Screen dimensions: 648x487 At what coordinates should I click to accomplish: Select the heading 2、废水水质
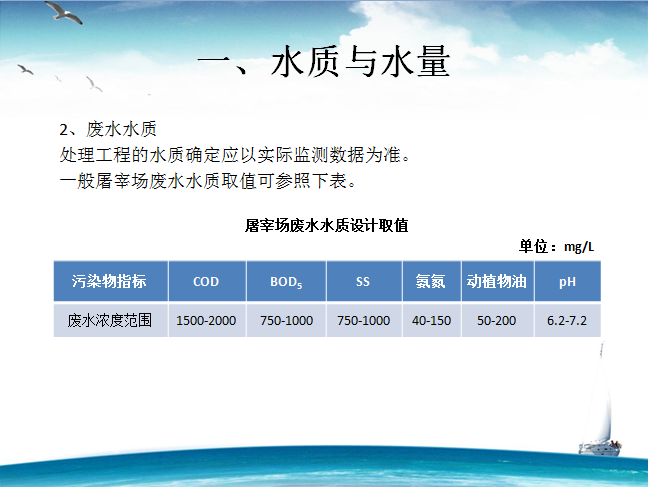pos(108,129)
